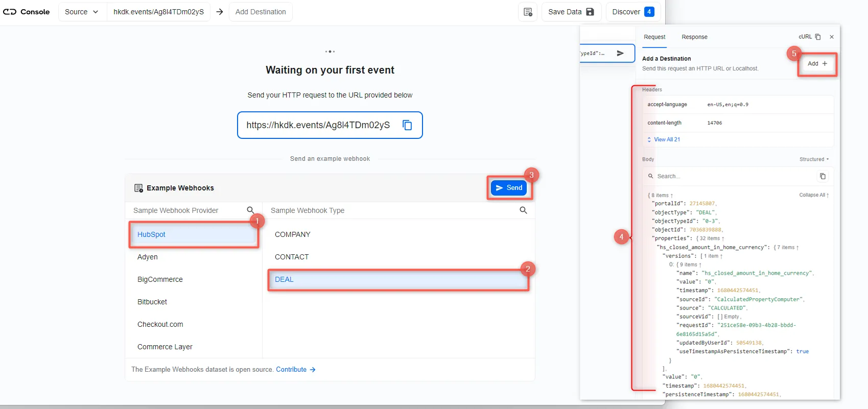Click the Example Webhooks header icon
The width and height of the screenshot is (868, 409).
[x=138, y=188]
